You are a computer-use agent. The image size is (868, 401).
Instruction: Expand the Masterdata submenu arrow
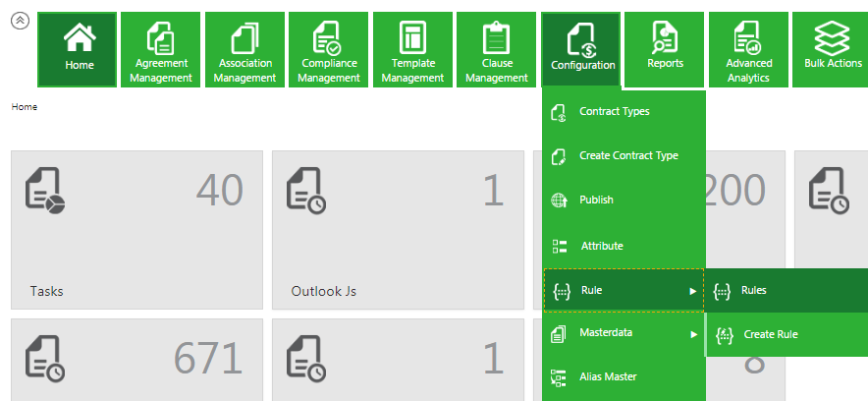click(692, 334)
